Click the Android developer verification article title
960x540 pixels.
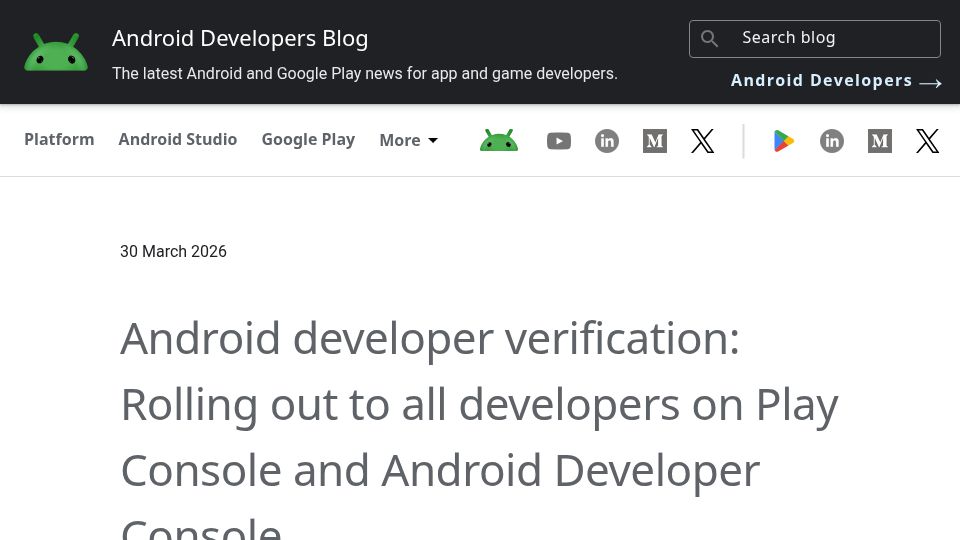(x=479, y=429)
